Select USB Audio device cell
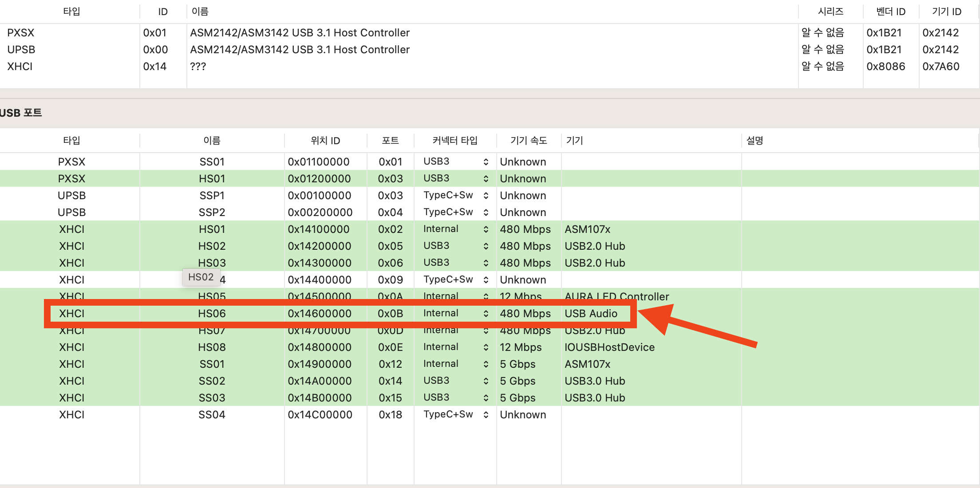The width and height of the screenshot is (980, 488). pos(591,314)
